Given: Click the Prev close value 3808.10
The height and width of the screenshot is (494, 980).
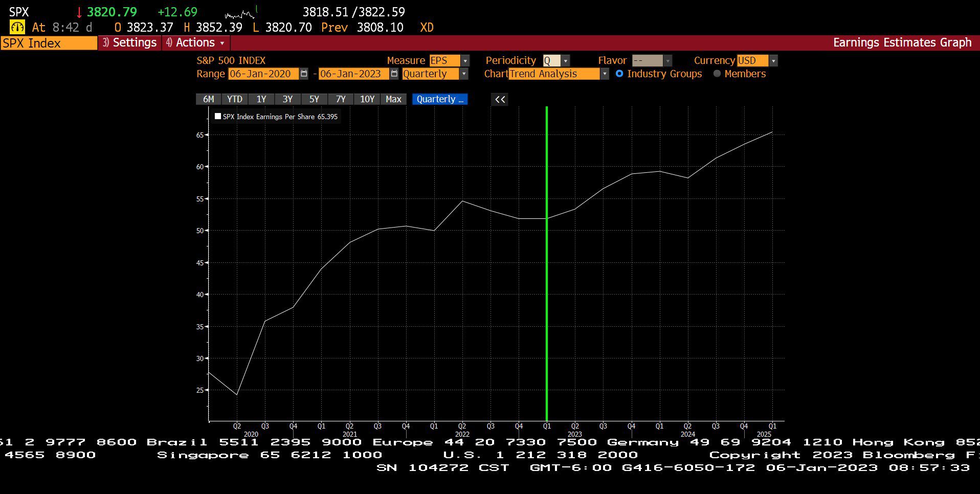Looking at the screenshot, I should point(380,28).
